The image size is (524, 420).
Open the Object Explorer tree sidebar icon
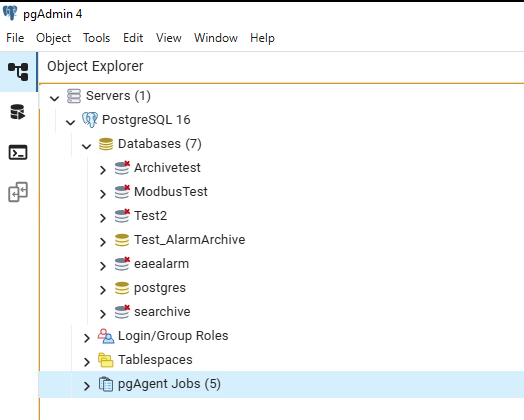click(x=18, y=72)
